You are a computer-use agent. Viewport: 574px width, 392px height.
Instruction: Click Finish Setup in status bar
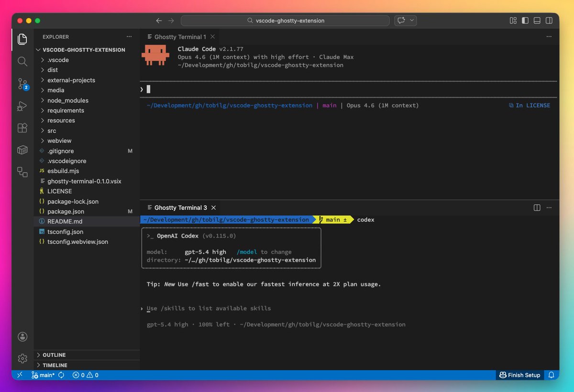[x=520, y=375]
